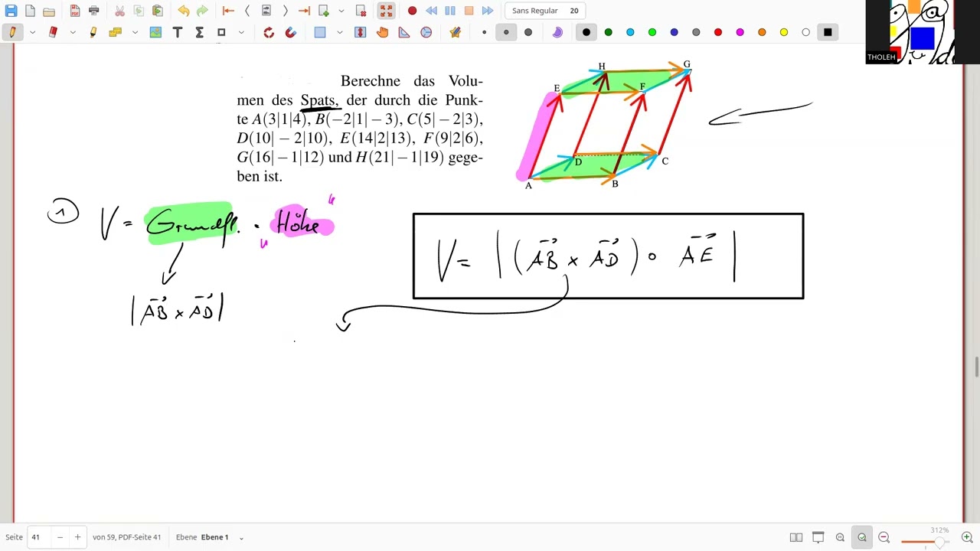The height and width of the screenshot is (551, 980).
Task: Choose the Select Rectangle tool
Action: coord(319,32)
